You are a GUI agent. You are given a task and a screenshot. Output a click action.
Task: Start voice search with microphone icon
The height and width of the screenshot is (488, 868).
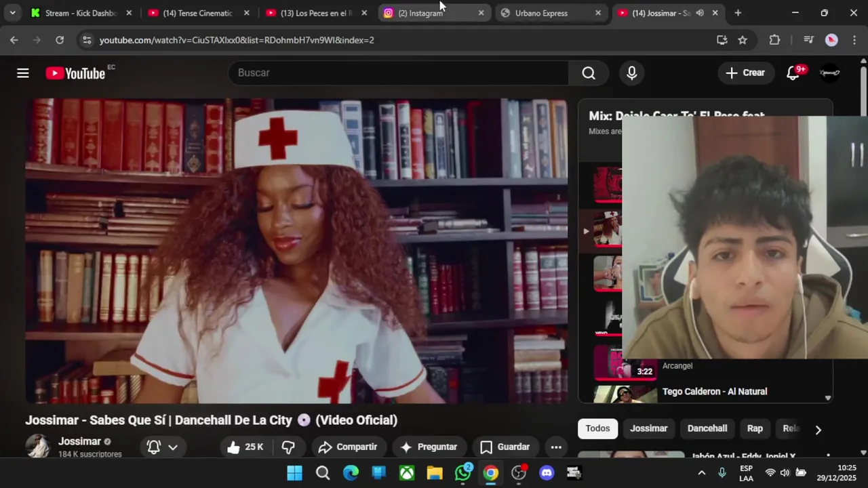coord(632,73)
